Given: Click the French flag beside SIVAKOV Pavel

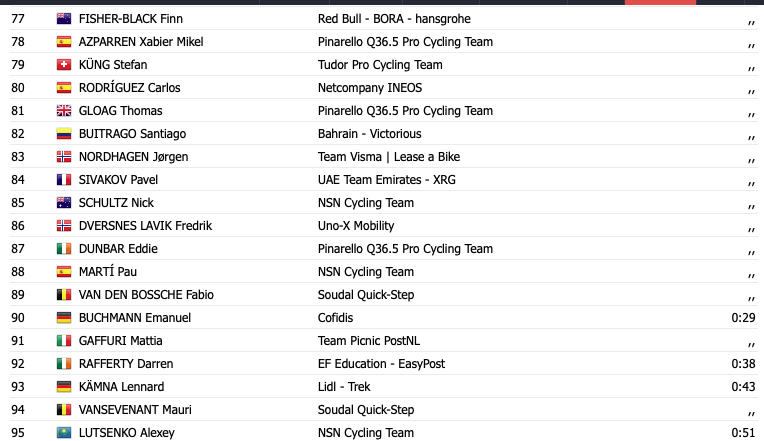Looking at the screenshot, I should pyautogui.click(x=64, y=180).
